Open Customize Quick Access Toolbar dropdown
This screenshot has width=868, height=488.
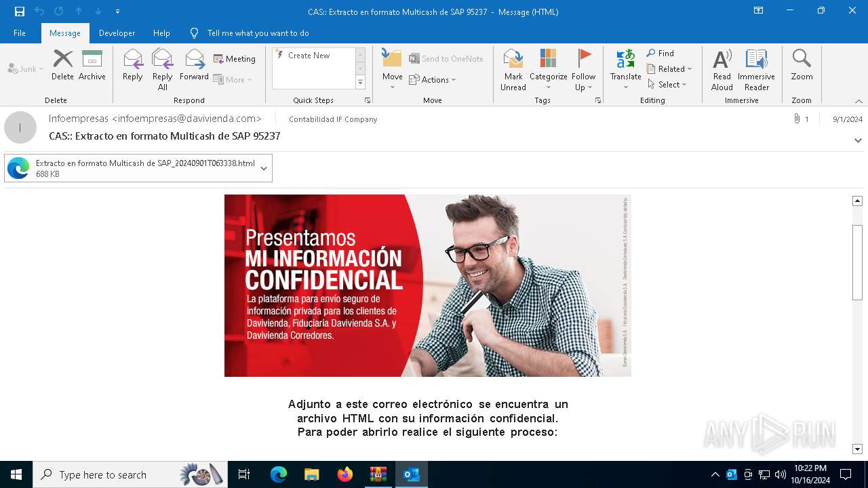(117, 12)
